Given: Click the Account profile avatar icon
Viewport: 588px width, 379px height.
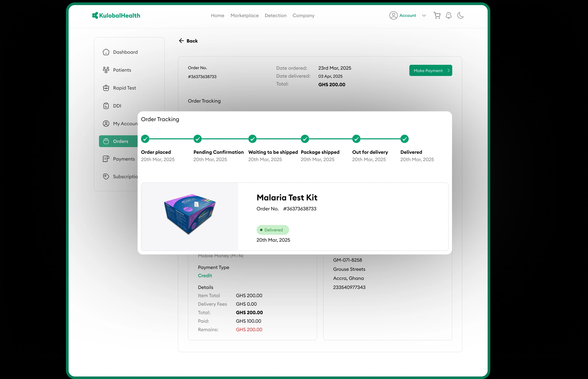Looking at the screenshot, I should pyautogui.click(x=393, y=15).
